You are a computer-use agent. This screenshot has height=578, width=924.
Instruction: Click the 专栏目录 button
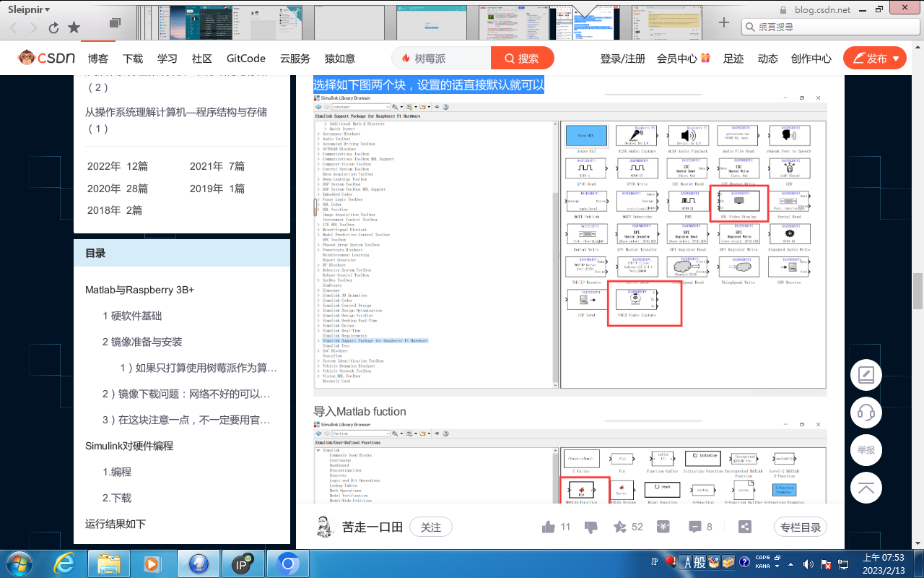pyautogui.click(x=801, y=527)
